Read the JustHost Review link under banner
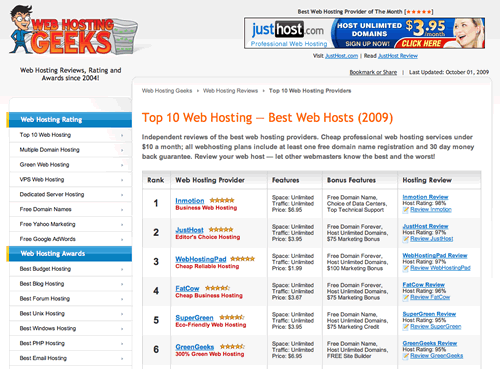Screen dimensions: 500x369 (398, 56)
